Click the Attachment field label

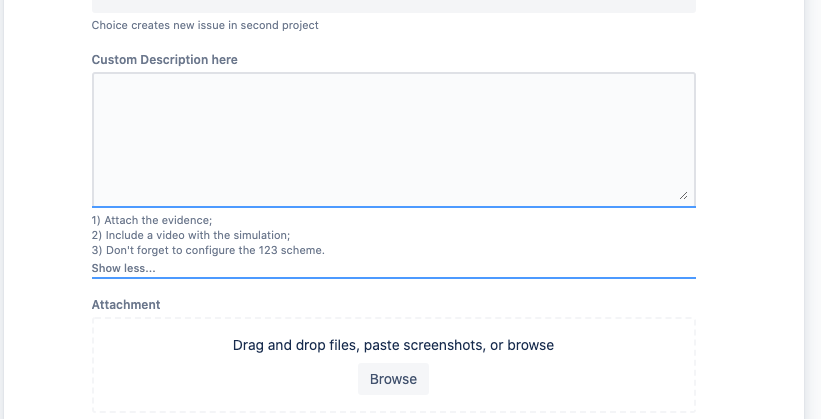click(125, 304)
